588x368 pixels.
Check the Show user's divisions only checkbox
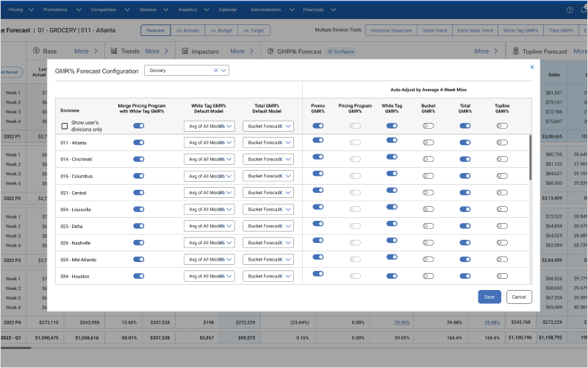[x=65, y=126]
